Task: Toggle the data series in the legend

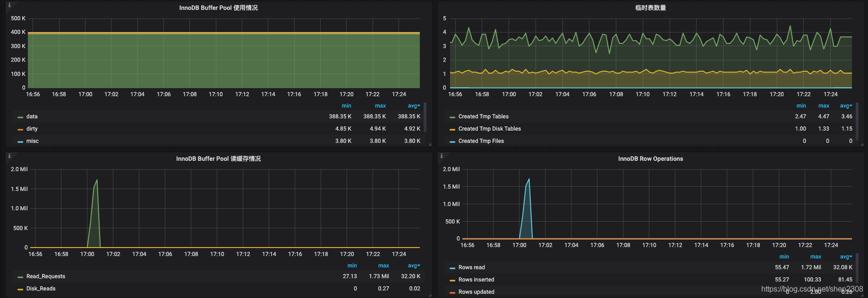Action: (32, 116)
